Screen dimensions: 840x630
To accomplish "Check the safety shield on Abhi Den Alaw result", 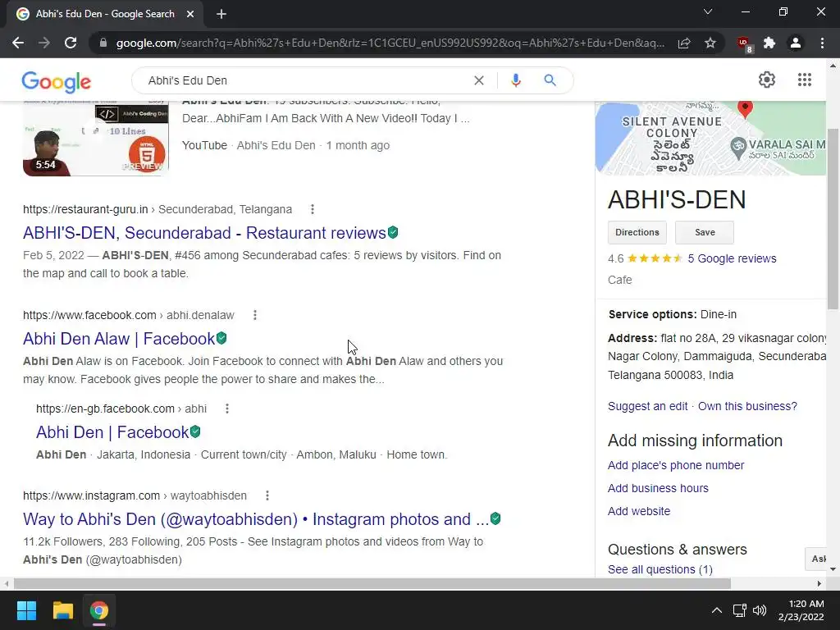I will [221, 338].
